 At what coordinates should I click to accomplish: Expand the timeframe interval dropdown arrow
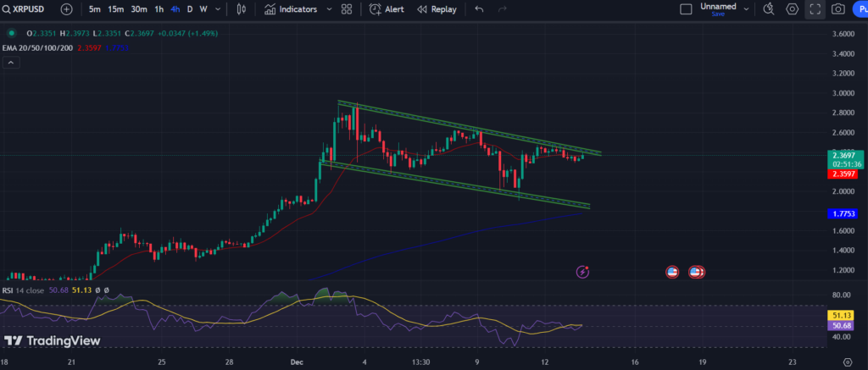[x=218, y=9]
